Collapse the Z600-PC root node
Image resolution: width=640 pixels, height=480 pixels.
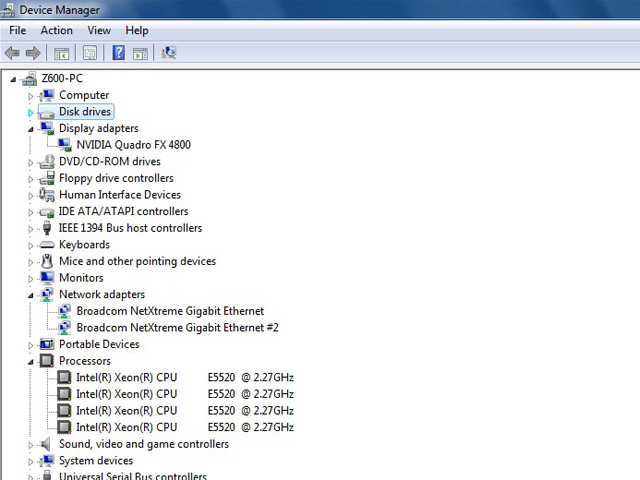[x=13, y=80]
